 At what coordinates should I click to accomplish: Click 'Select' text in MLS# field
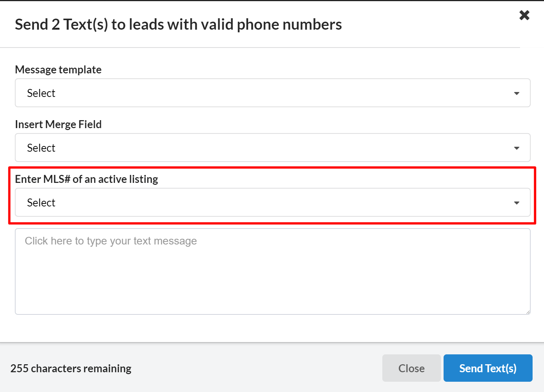pyautogui.click(x=41, y=203)
